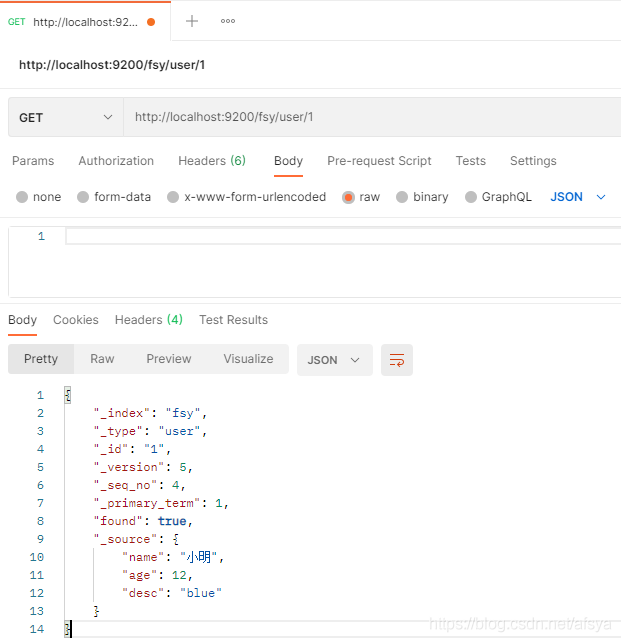Choose the binary body type radio
621x642 pixels.
click(x=402, y=197)
